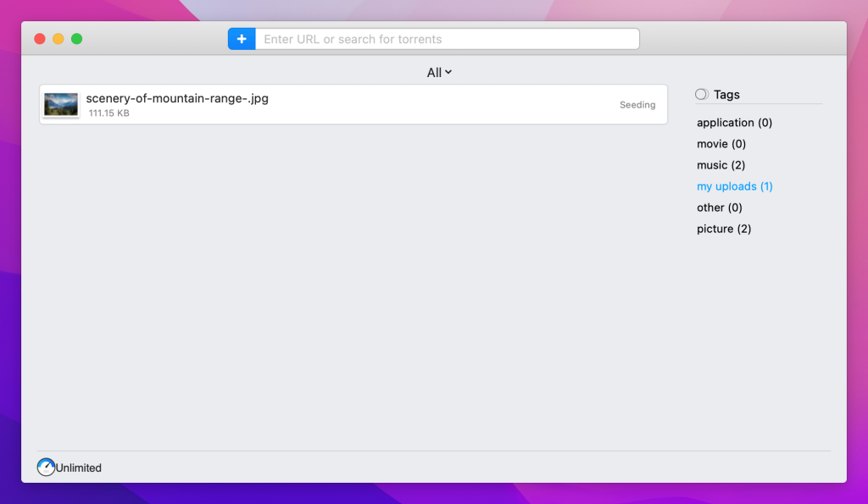Click the 111.15 KB file size text
Screen dimensions: 868x504
pyautogui.click(x=109, y=114)
